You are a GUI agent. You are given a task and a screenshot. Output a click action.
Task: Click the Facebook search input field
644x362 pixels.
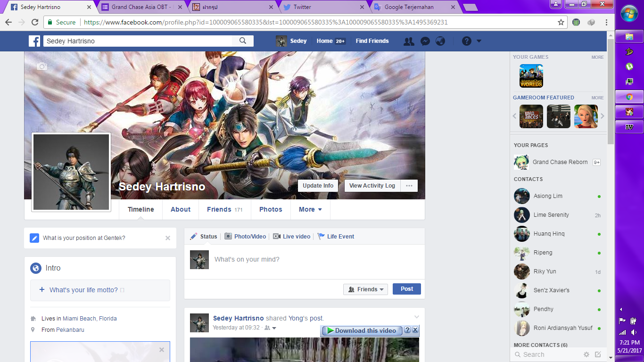pos(138,41)
